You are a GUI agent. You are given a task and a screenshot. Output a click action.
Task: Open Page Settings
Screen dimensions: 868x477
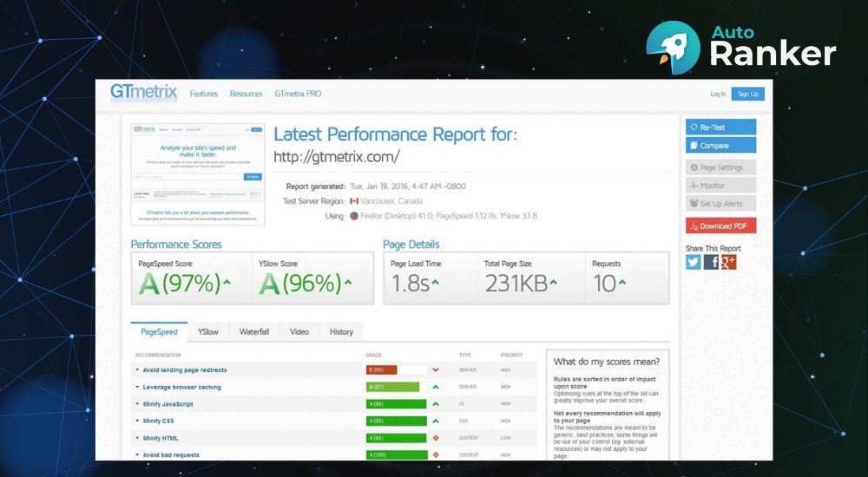(x=720, y=167)
